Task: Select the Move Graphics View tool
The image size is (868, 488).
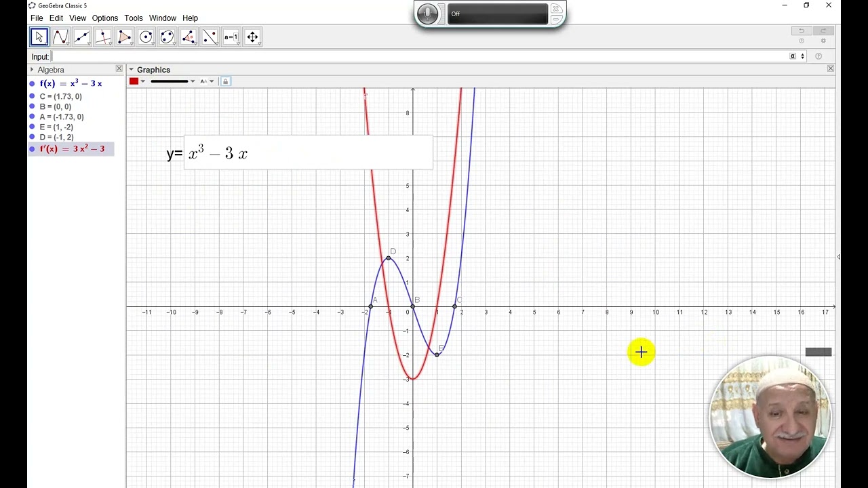Action: click(253, 37)
